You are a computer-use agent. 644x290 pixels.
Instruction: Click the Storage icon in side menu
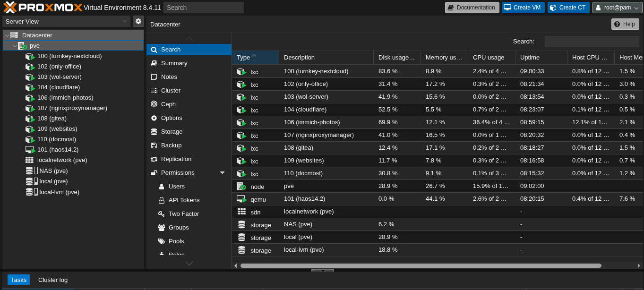154,132
